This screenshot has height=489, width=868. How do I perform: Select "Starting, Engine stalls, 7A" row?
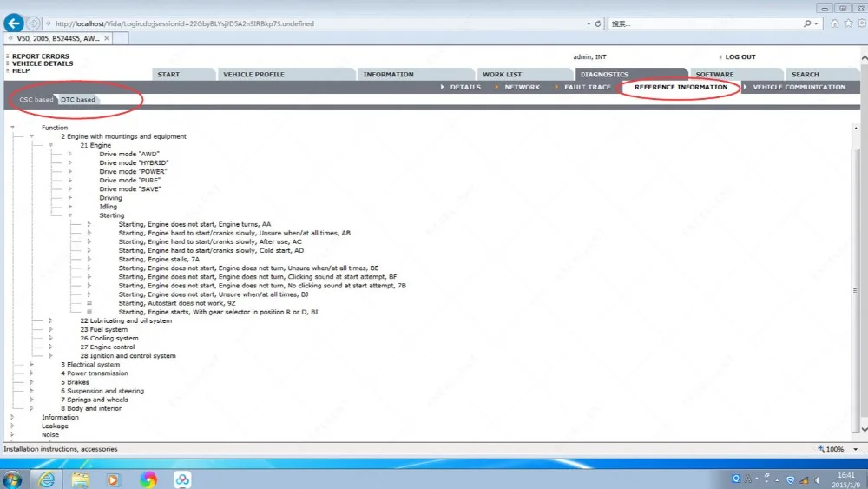point(159,259)
